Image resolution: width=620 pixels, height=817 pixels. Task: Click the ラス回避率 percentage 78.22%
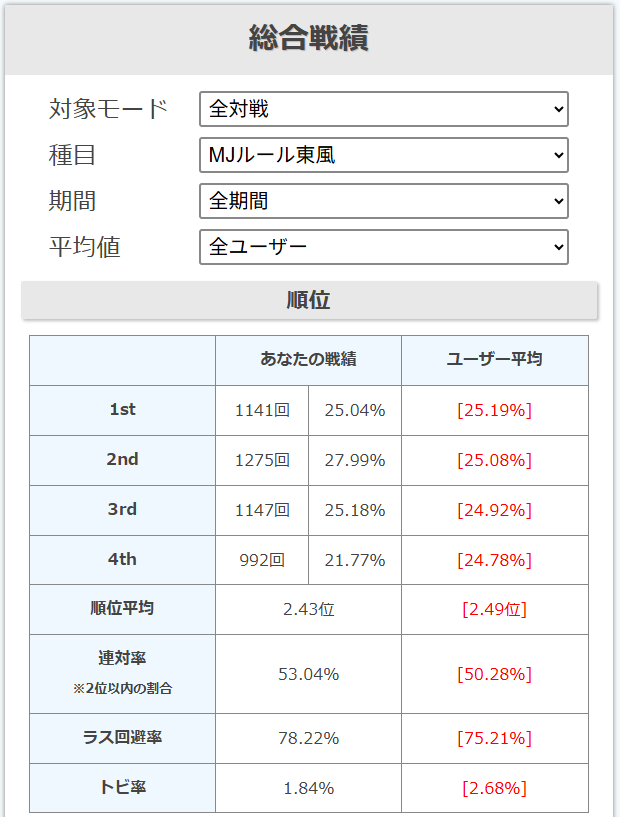(307, 738)
